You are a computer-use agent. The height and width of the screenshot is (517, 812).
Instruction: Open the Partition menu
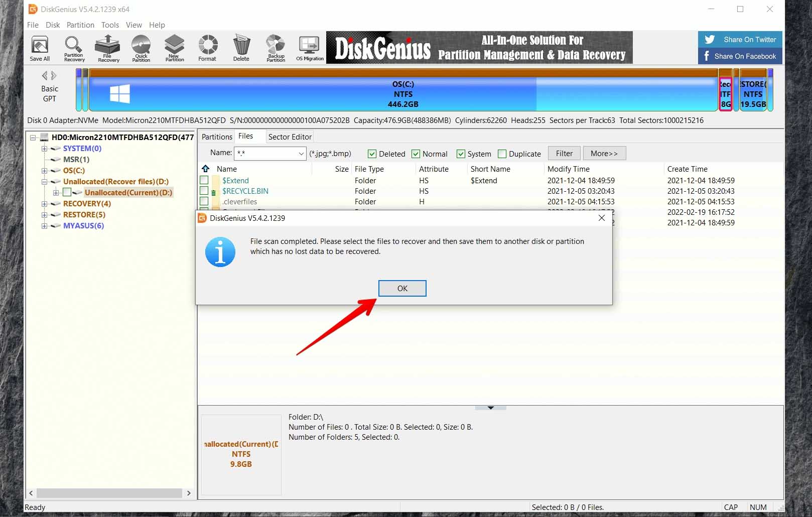pyautogui.click(x=80, y=25)
